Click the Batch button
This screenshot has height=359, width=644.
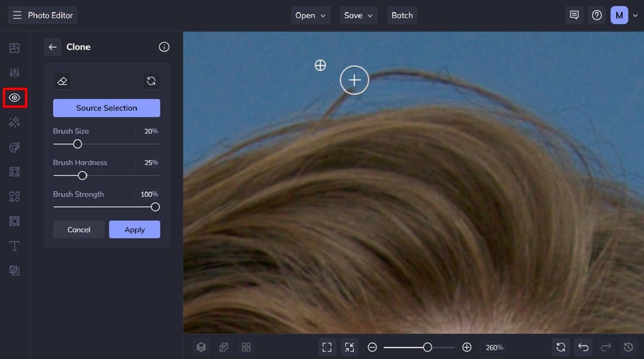click(402, 15)
